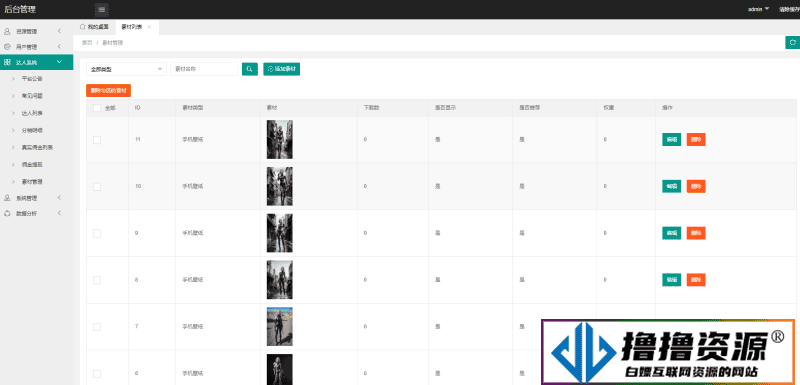This screenshot has height=385, width=800.
Task: Open the thumbnail image of row ID 6
Action: 280,370
